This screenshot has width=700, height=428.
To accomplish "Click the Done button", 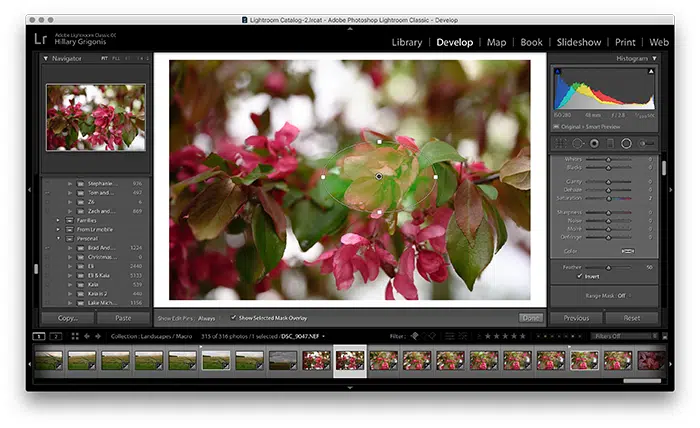I will click(x=530, y=318).
